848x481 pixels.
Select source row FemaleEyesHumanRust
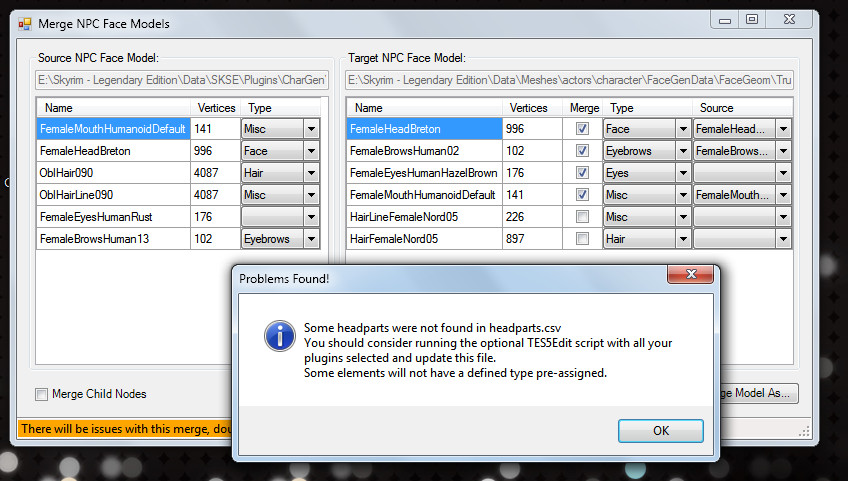tap(113, 216)
